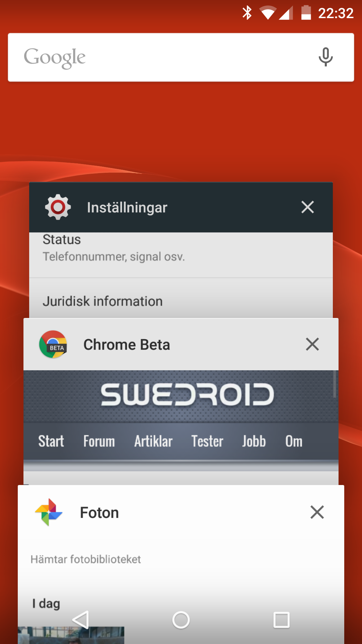Tap the recents square navigation button
362x644 pixels.
pyautogui.click(x=282, y=620)
